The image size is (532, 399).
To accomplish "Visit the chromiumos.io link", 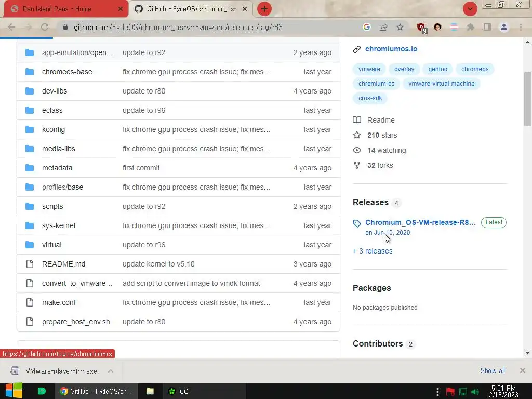I will point(391,49).
